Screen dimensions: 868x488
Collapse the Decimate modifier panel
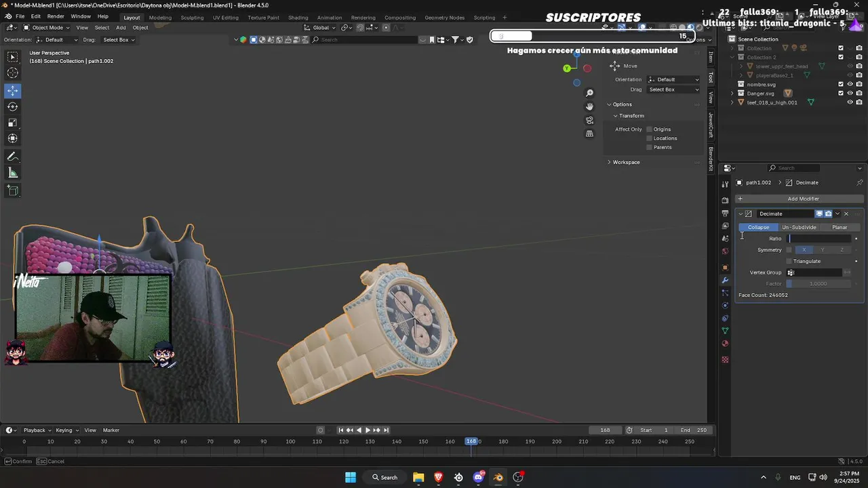(x=741, y=213)
